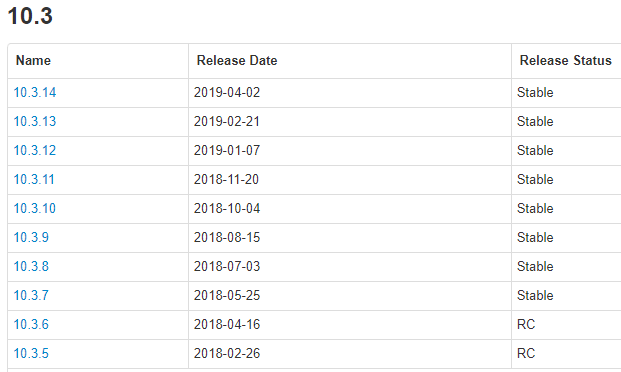This screenshot has width=621, height=372.
Task: Click the Stable status for 10.3.7
Action: click(x=535, y=295)
